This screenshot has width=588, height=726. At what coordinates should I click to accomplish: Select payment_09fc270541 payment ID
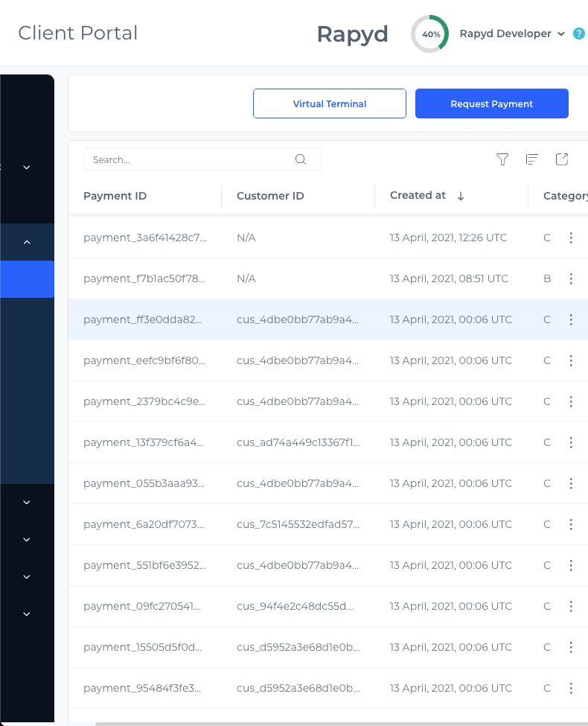141,606
